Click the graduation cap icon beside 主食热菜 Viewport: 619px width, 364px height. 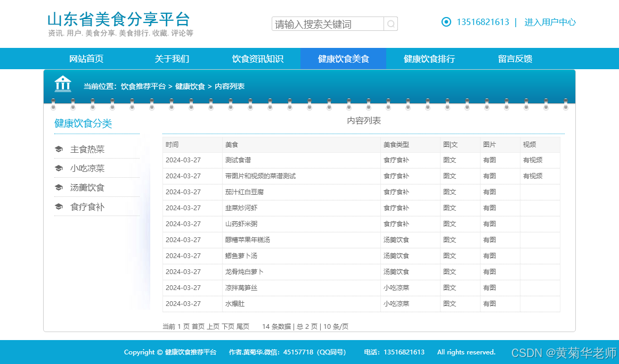[x=59, y=149]
